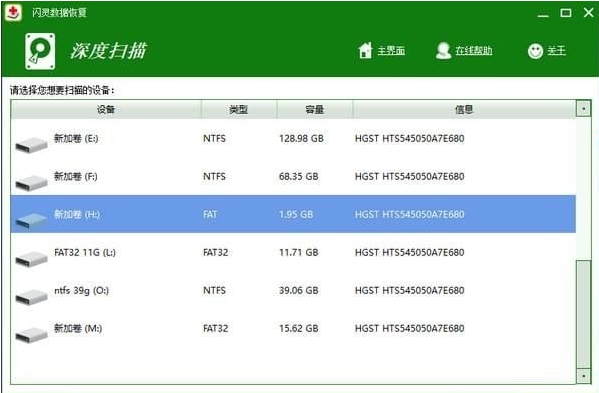Screen dimensions: 599x393
Task: Select the ntfs 39g (O:) device name
Action: click(x=81, y=290)
